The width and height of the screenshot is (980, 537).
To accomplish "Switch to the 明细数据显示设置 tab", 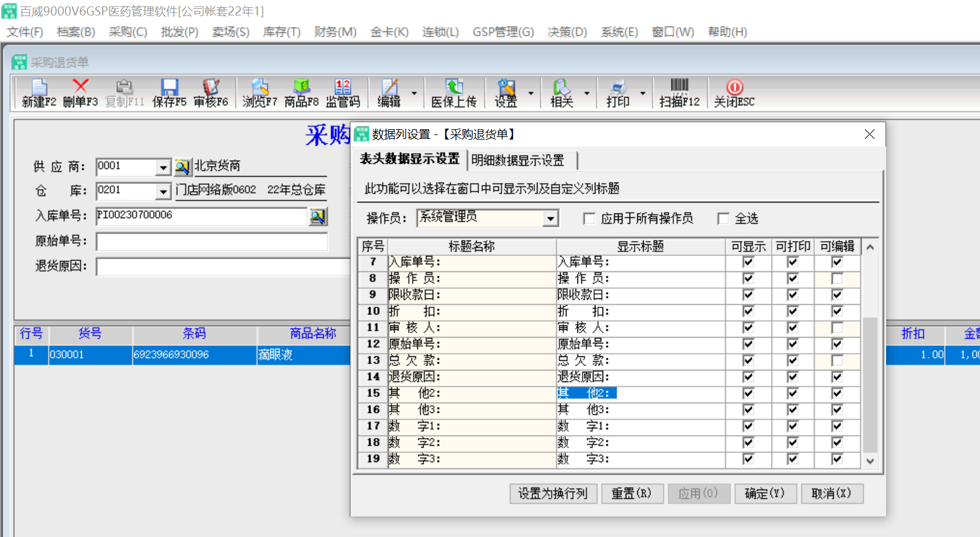I will click(518, 160).
